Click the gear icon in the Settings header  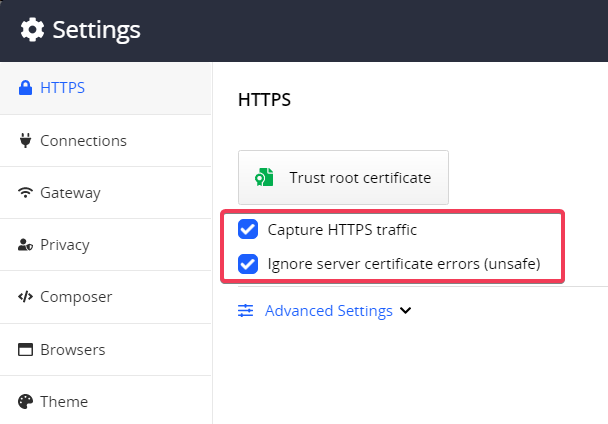(33, 30)
